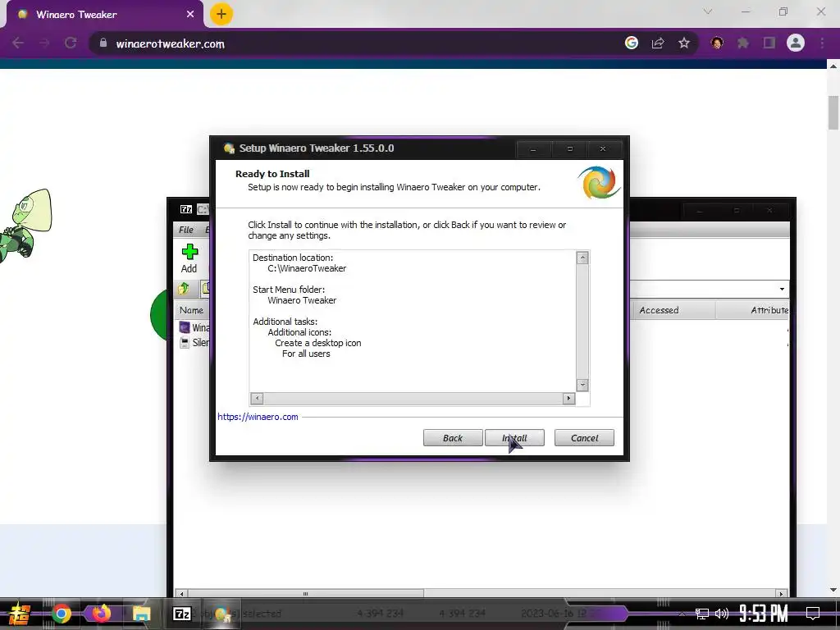
Task: Open Firefox from the taskbar
Action: pyautogui.click(x=101, y=614)
